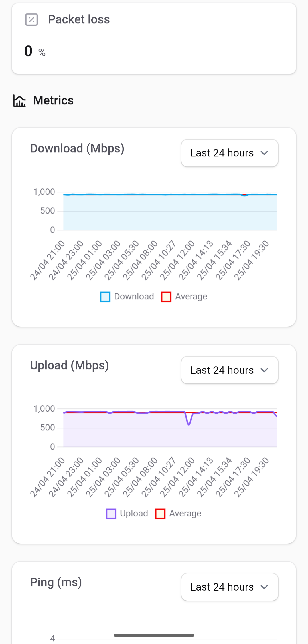Open the Upload time range dropdown
The height and width of the screenshot is (644, 308).
(229, 370)
